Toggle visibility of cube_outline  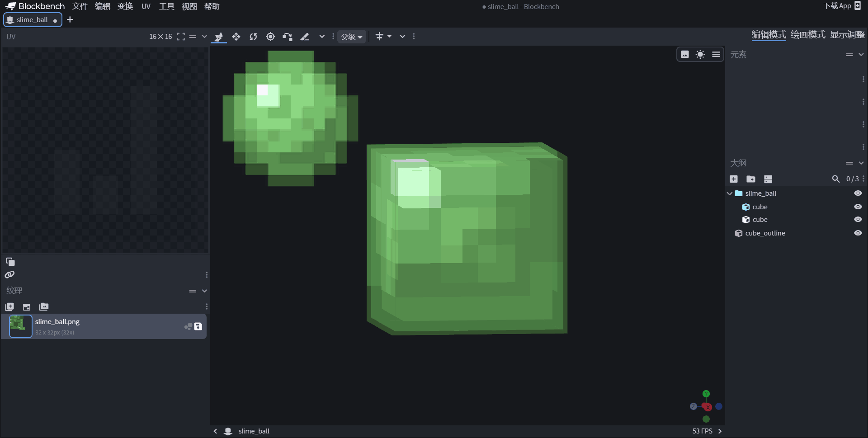[x=858, y=233]
